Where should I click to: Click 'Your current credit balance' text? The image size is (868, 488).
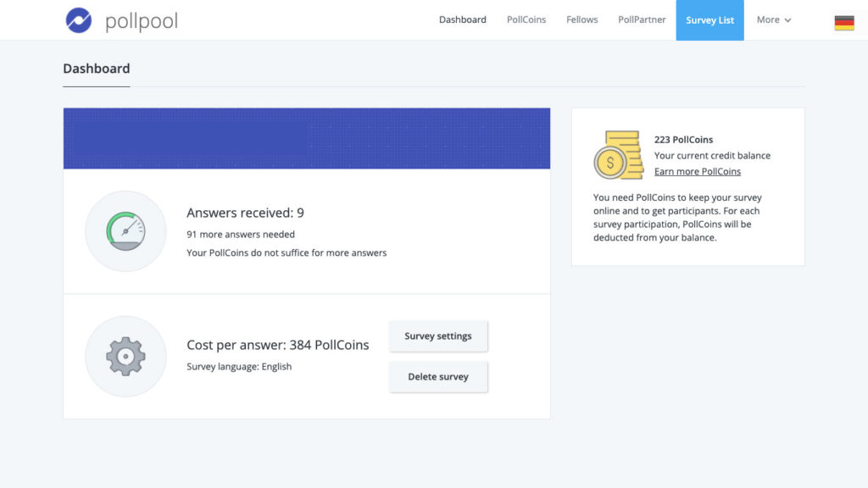[x=712, y=156]
